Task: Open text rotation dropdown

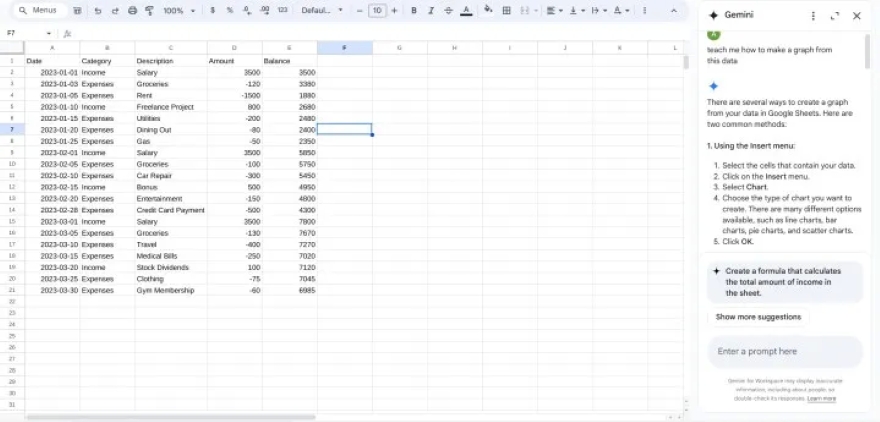Action: [x=621, y=11]
